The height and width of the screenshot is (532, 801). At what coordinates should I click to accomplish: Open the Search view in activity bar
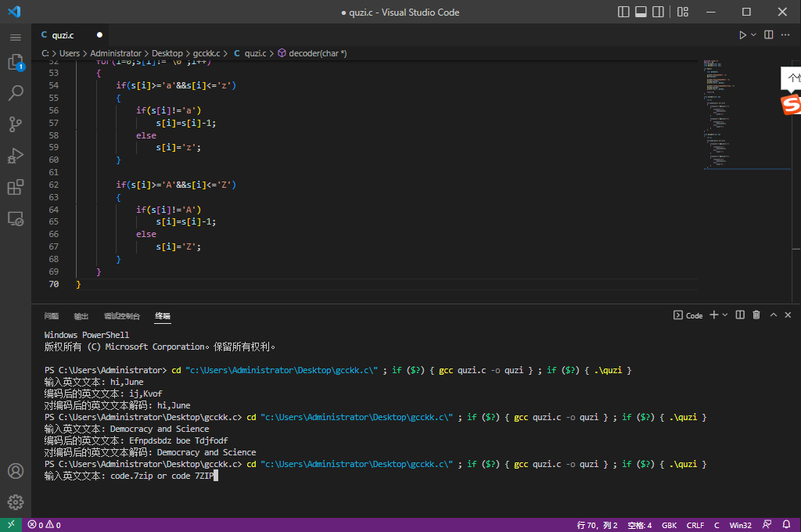click(15, 94)
